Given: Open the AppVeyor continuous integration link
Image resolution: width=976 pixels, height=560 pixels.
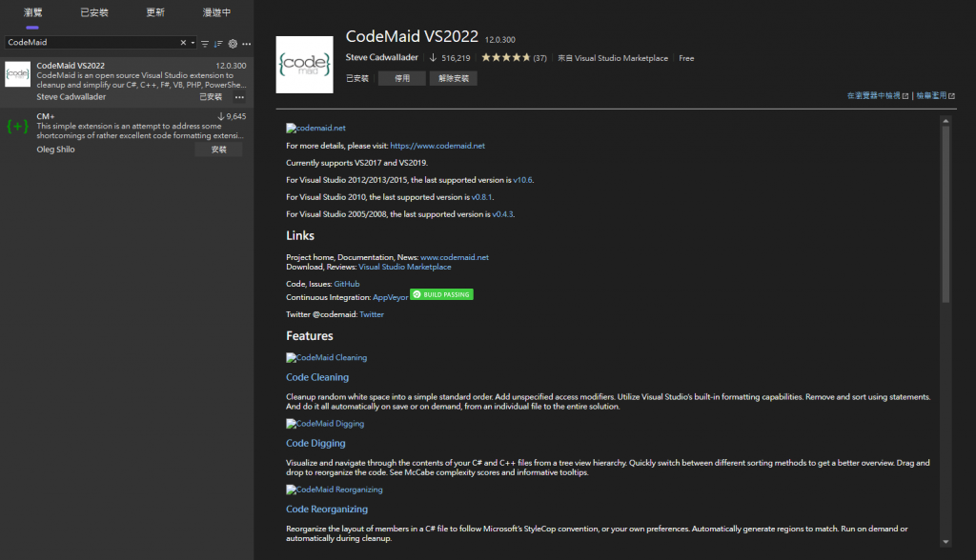Looking at the screenshot, I should 390,297.
